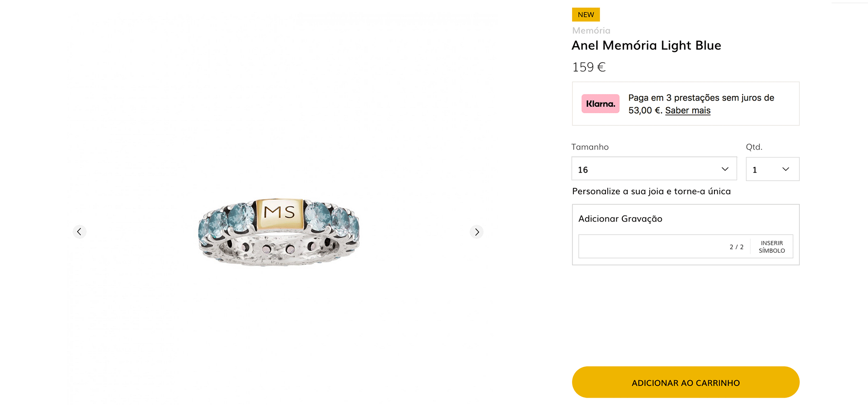The height and width of the screenshot is (405, 868).
Task: Click the 2 / 2 character counter
Action: pos(736,247)
